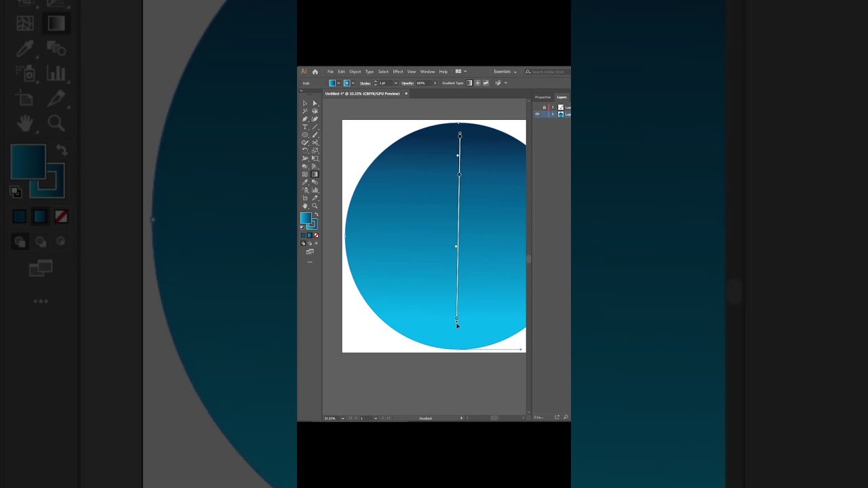Click the Fill color box in toolbar
868x488 pixels.
306,218
